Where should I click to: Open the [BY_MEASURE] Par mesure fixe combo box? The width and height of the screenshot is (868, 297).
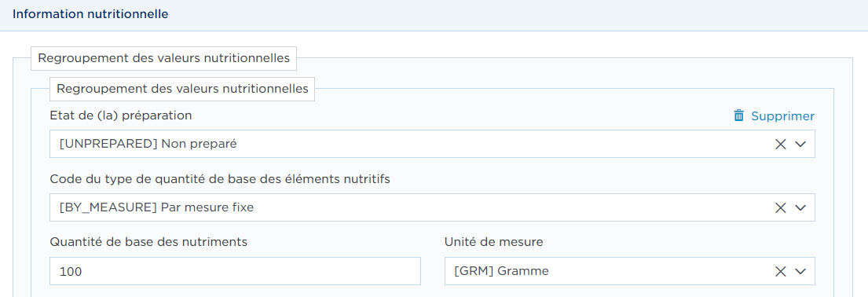click(x=432, y=207)
